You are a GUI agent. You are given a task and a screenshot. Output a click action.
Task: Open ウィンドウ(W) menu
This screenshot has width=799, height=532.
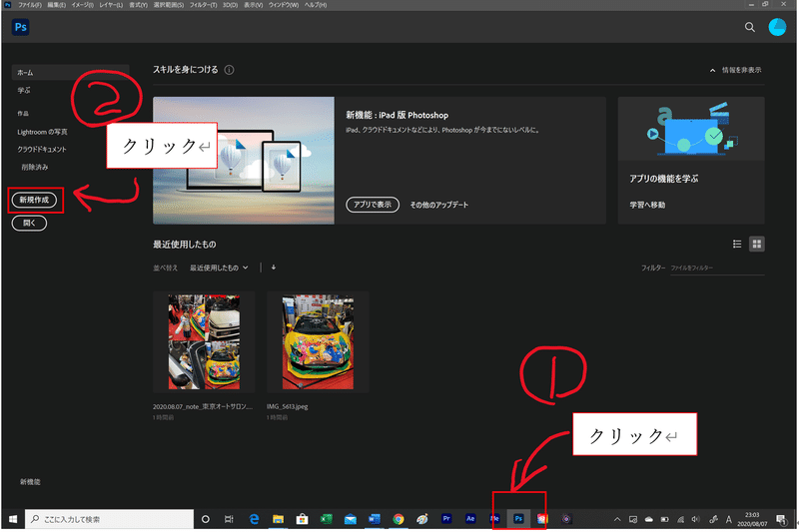point(283,5)
